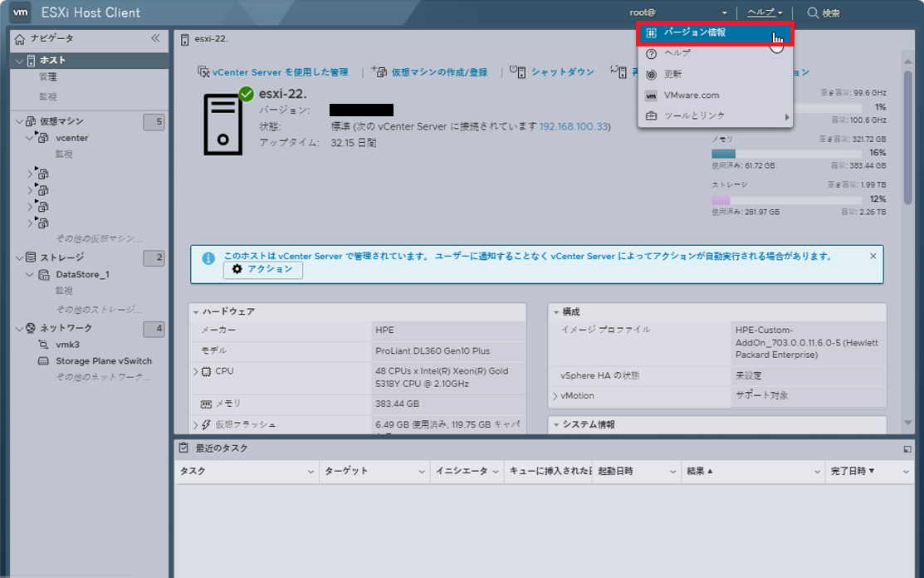Image resolution: width=924 pixels, height=578 pixels.
Task: Collapse the vcenter VM node
Action: pos(29,138)
